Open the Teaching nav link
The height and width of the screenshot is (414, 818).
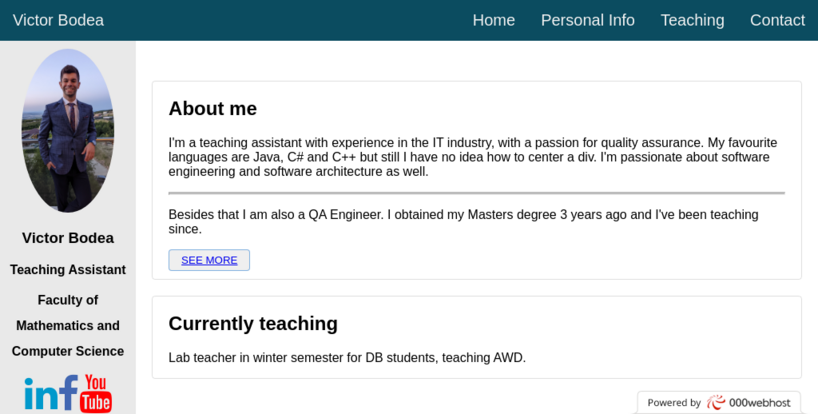[692, 20]
